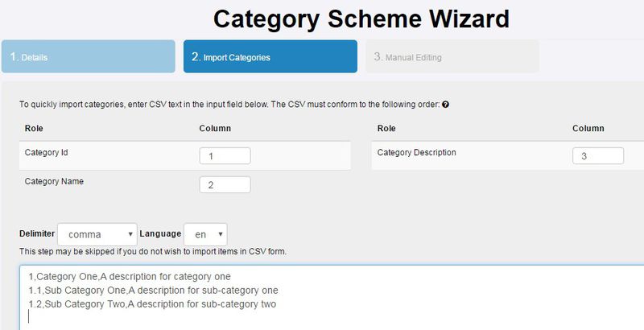Click the Delimiter label
This screenshot has height=330, width=644.
37,234
